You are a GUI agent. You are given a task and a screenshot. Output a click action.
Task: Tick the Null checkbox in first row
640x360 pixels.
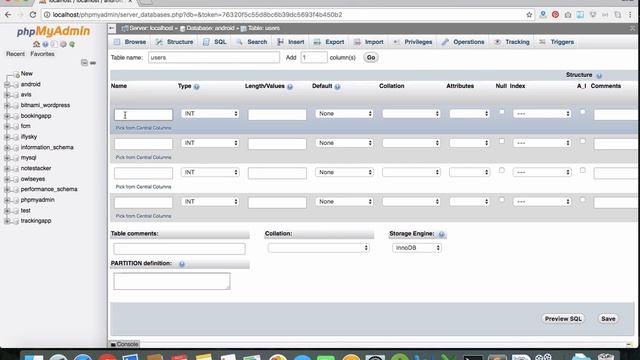(x=502, y=112)
